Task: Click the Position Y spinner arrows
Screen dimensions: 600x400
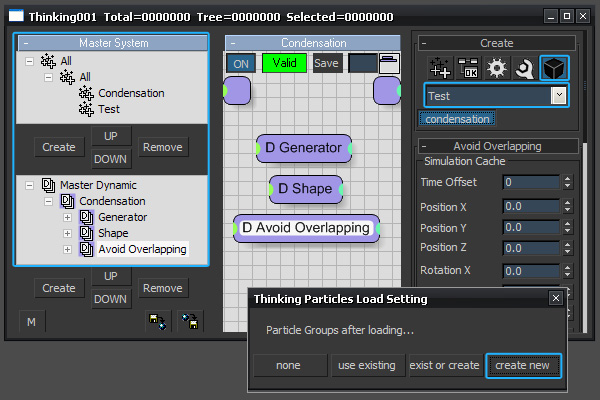Action: pyautogui.click(x=567, y=227)
